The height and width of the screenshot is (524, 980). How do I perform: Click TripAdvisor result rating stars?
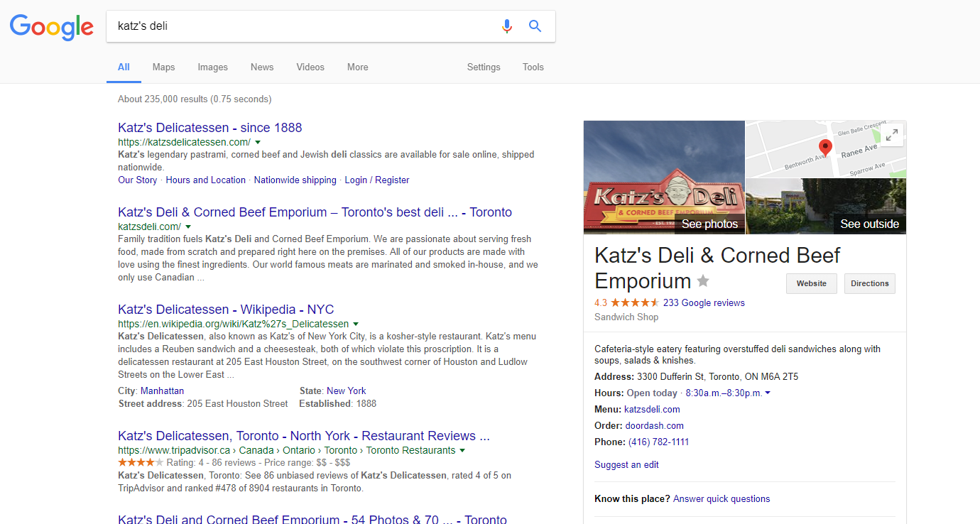click(x=141, y=462)
